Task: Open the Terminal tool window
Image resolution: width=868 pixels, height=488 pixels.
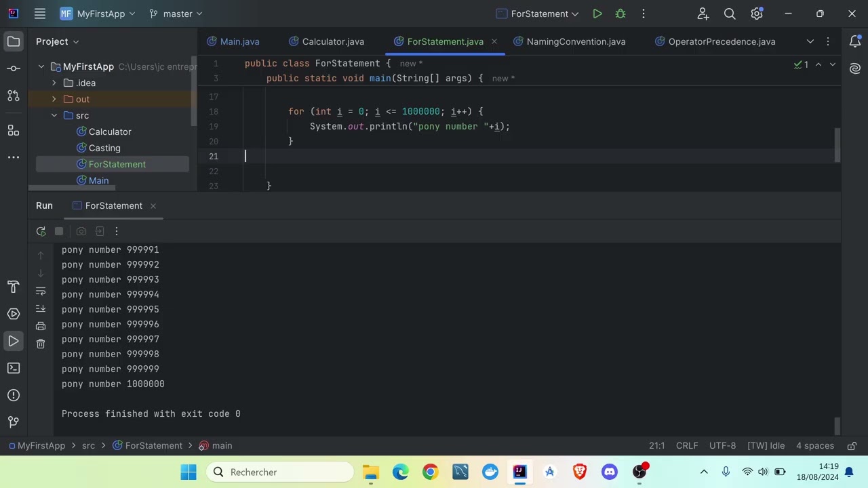Action: (x=14, y=368)
